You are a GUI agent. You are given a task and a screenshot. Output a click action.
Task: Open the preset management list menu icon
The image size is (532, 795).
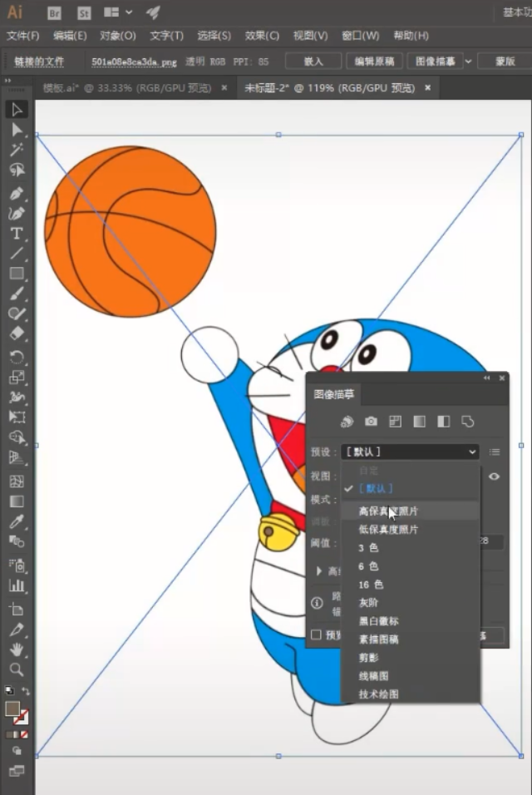495,452
